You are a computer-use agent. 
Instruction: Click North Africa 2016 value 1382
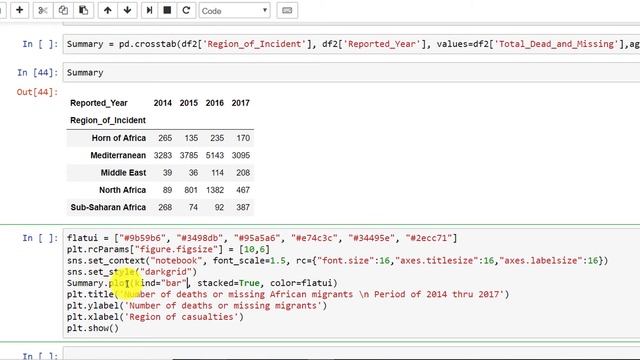tap(215, 190)
